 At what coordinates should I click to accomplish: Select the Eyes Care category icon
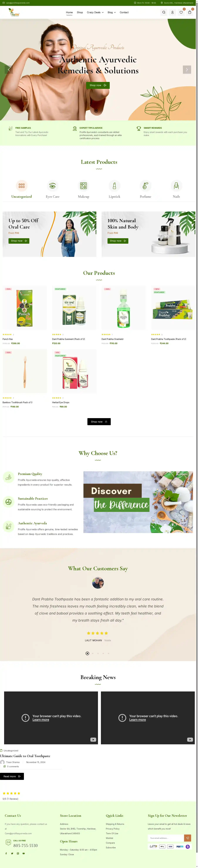coord(53,186)
